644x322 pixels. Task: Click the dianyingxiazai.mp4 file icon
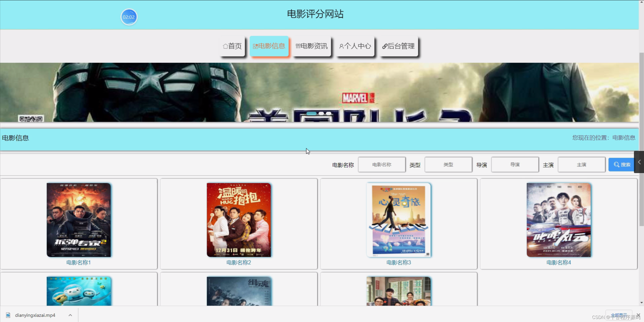point(8,315)
